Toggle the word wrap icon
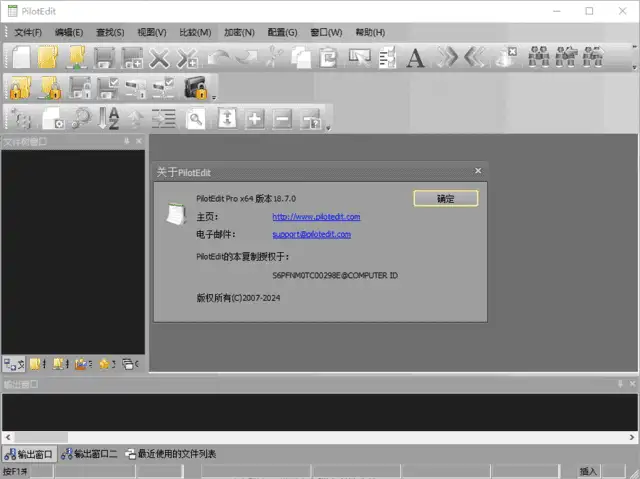640x479 pixels. [x=388, y=57]
